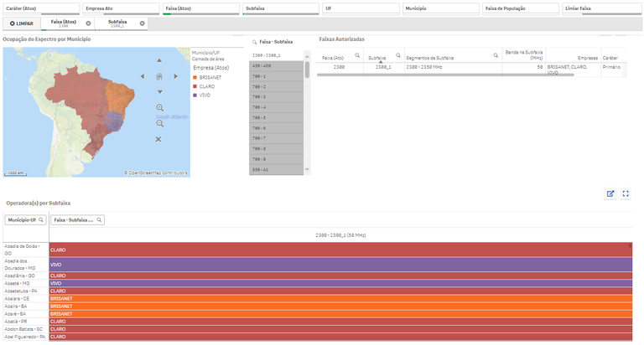Close the map navigation controls with X
This screenshot has width=644, height=345.
(x=158, y=139)
